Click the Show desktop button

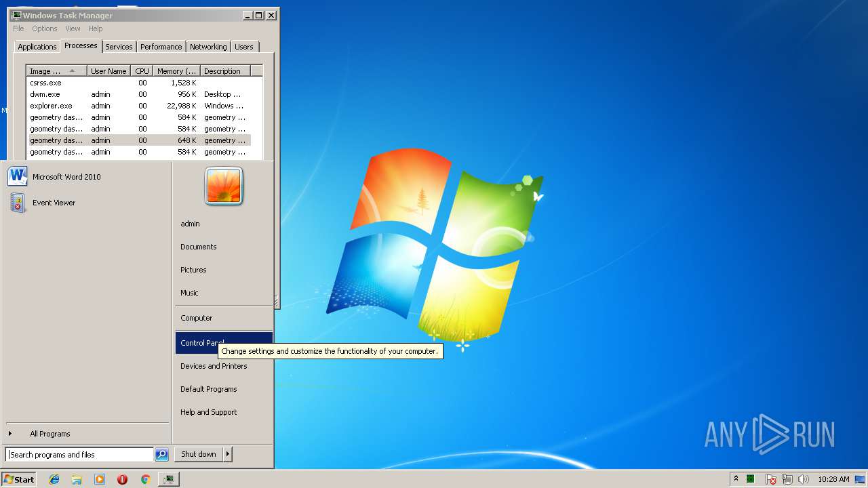tap(861, 479)
